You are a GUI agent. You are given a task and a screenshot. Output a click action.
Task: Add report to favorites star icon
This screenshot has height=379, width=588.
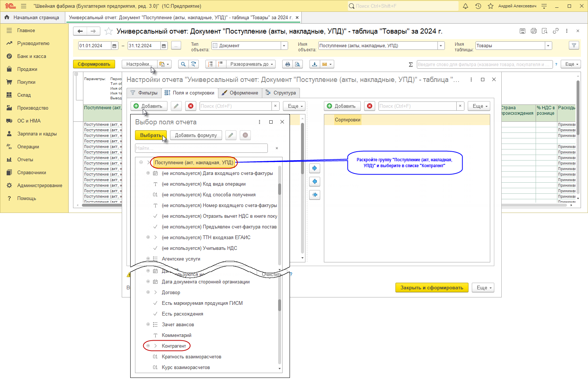coord(108,31)
